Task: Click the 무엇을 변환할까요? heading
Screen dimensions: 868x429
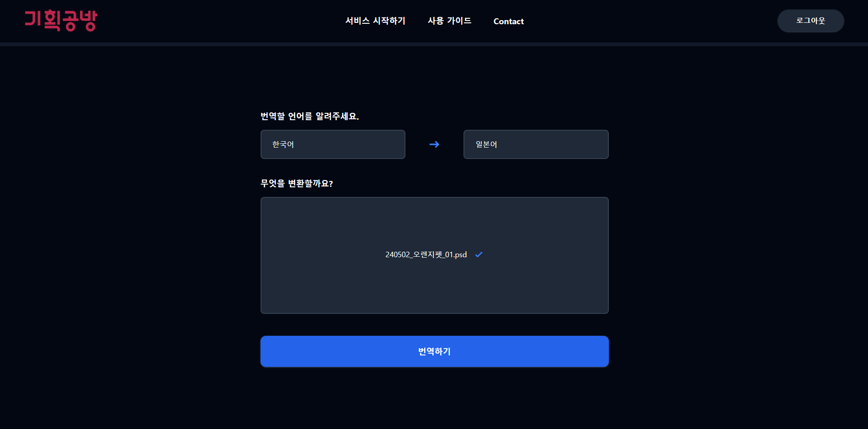Action: tap(297, 184)
